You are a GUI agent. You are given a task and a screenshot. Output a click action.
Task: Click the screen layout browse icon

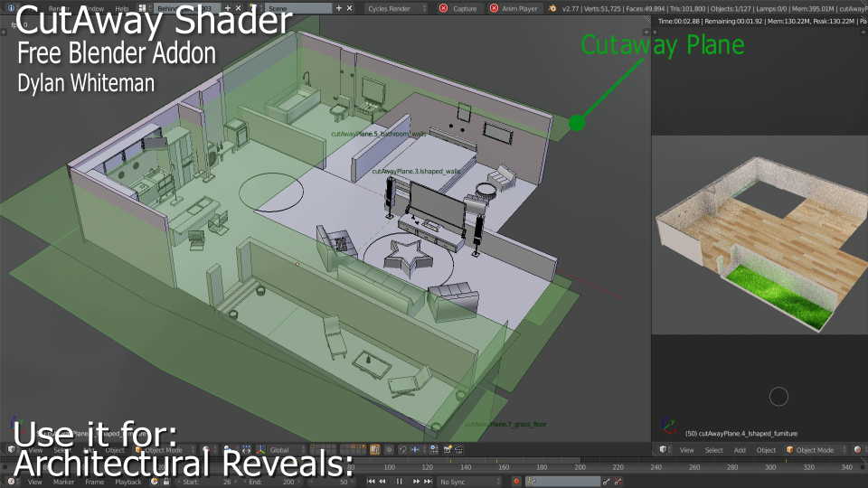coord(142,8)
